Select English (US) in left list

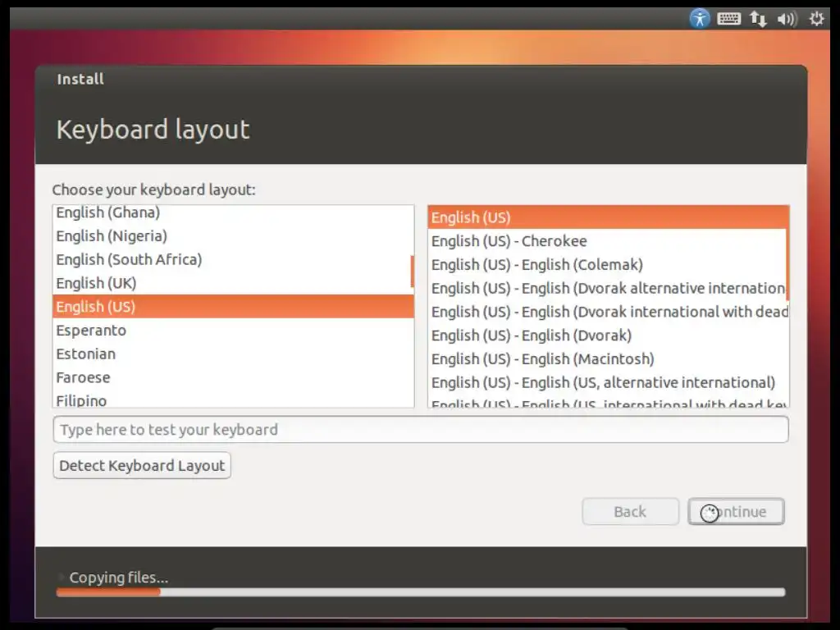(x=233, y=307)
